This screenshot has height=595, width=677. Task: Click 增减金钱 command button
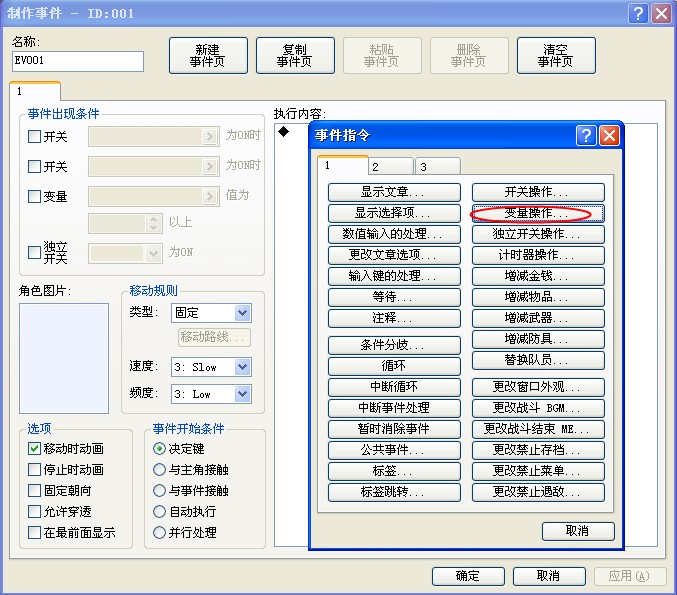(x=538, y=276)
